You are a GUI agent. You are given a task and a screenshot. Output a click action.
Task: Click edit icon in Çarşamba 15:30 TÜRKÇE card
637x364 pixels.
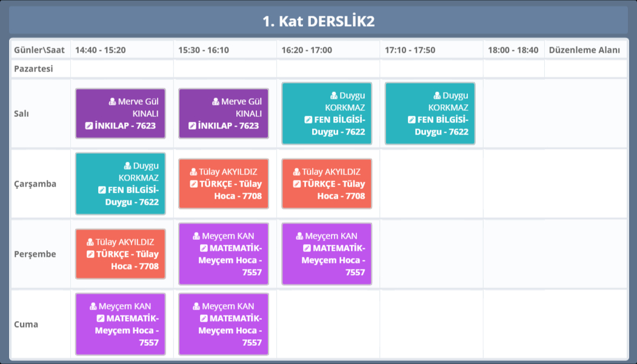click(x=193, y=184)
